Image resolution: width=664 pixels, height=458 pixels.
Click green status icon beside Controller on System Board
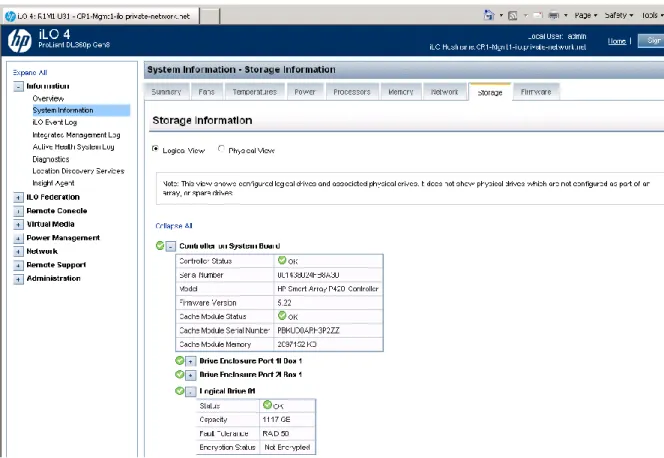160,246
